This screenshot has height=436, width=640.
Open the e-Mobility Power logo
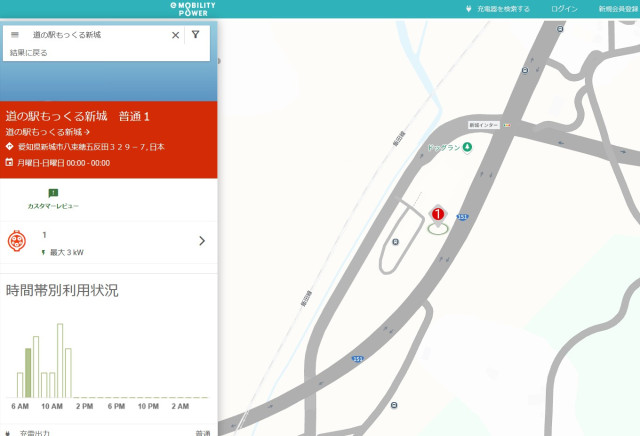click(193, 9)
